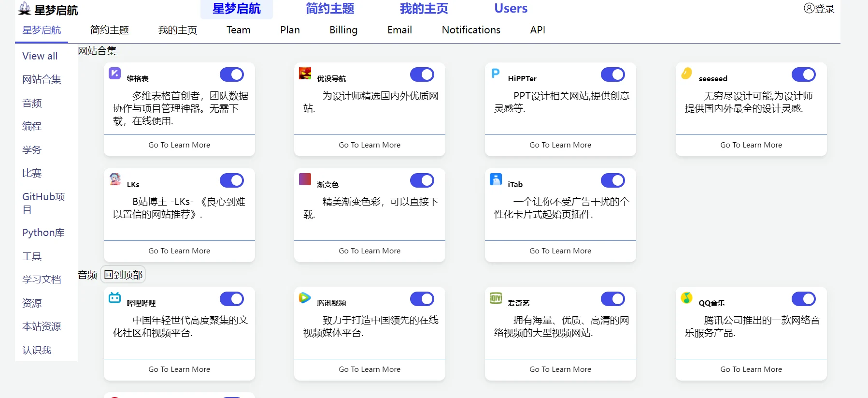Click the 优设导航 card icon
This screenshot has height=398, width=868.
305,74
